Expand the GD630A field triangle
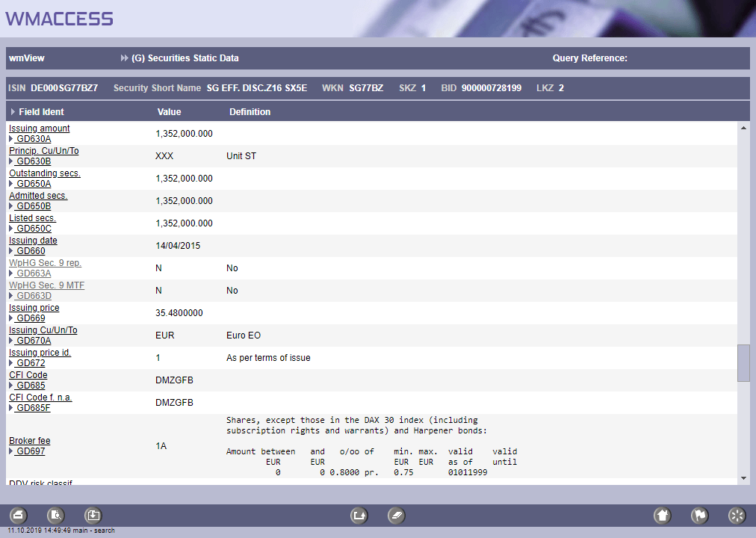756x538 pixels. [x=11, y=139]
